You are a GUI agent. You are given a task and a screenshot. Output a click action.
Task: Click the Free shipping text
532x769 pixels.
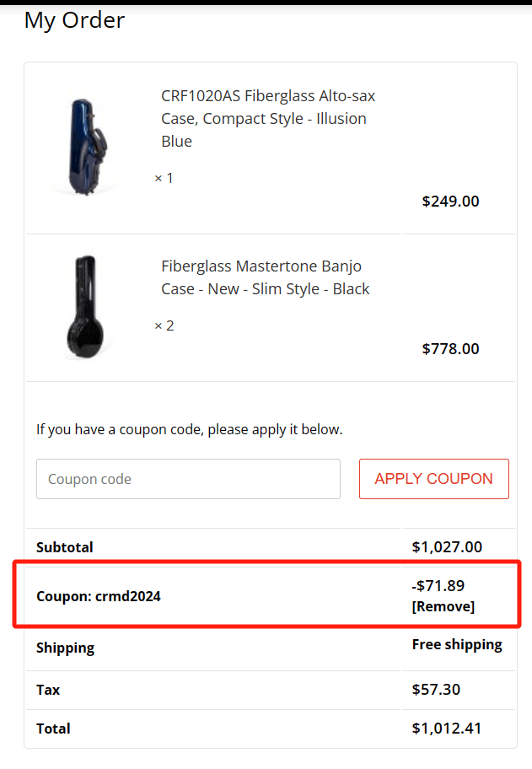(456, 644)
